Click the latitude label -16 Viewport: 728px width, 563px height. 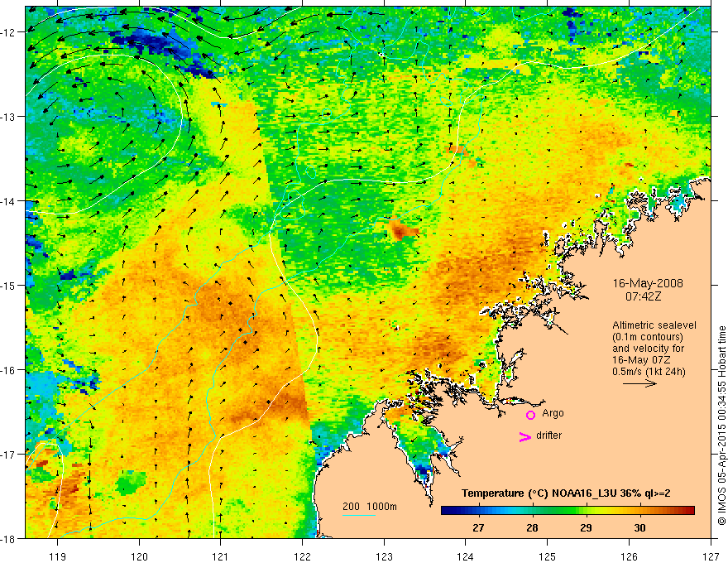8,370
